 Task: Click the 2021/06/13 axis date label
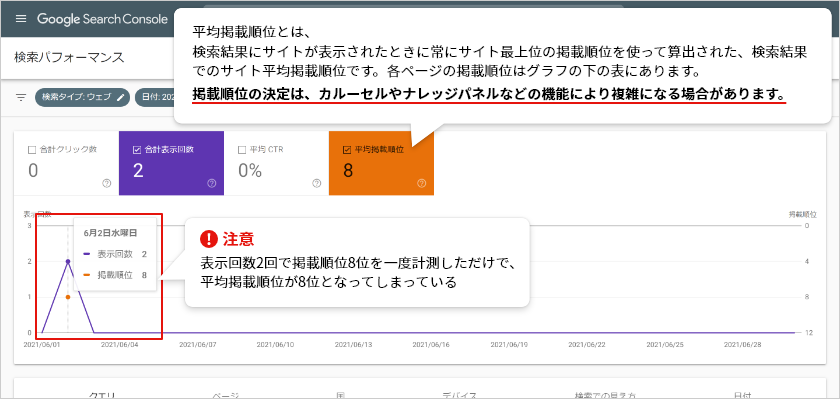tap(354, 345)
